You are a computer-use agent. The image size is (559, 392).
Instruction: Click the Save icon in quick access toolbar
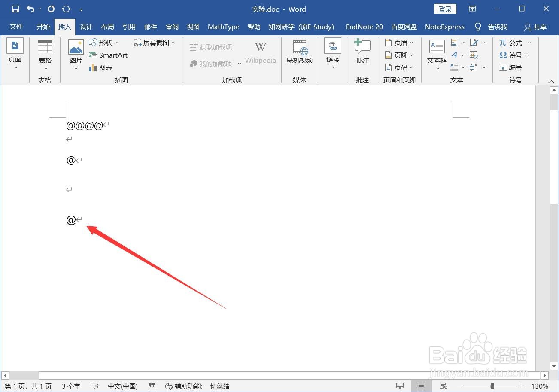tap(15, 9)
